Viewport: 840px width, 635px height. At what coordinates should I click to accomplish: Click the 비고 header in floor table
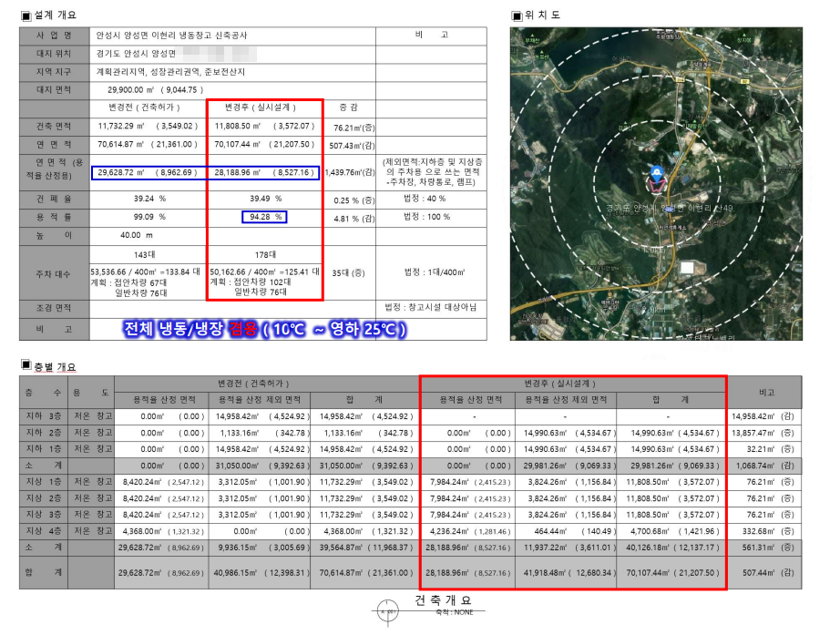[766, 393]
